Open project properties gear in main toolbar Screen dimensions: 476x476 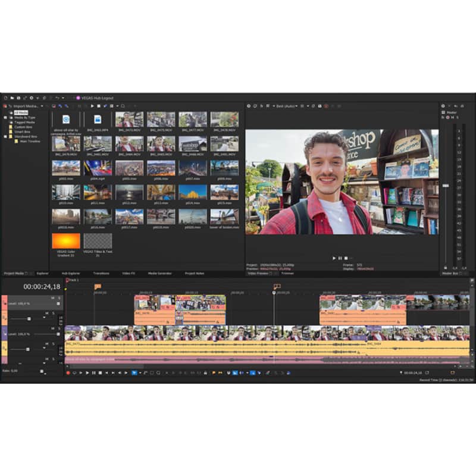coord(32,98)
